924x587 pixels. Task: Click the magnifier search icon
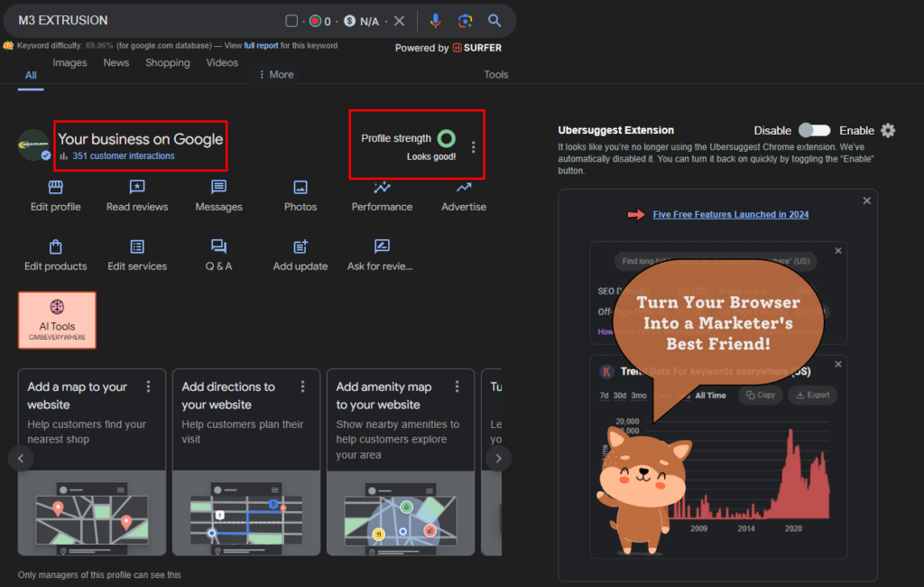[494, 21]
